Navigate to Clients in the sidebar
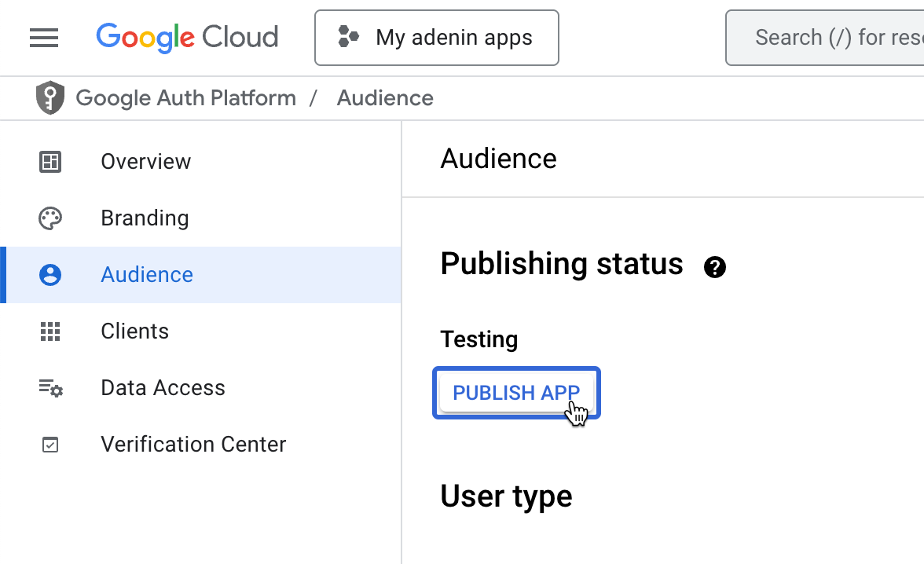 [134, 331]
